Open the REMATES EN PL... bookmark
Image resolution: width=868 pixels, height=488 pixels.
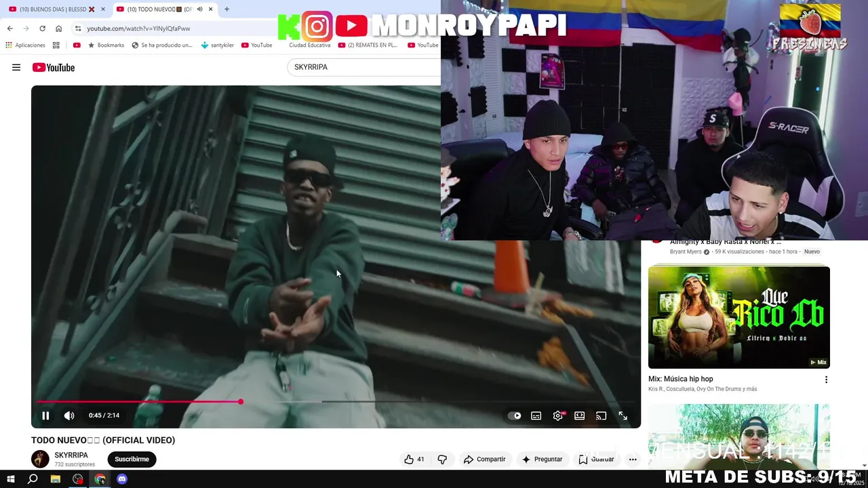point(368,45)
